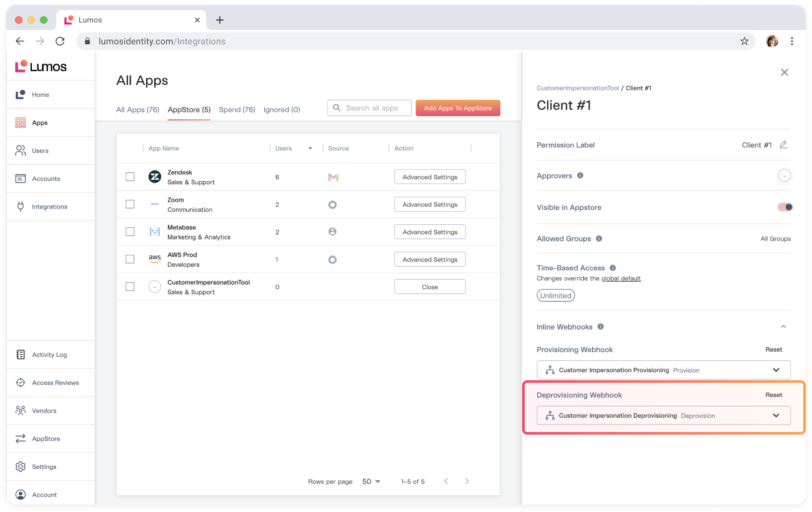Open the Ignored (0) tab
The width and height of the screenshot is (812, 512).
[x=282, y=110]
